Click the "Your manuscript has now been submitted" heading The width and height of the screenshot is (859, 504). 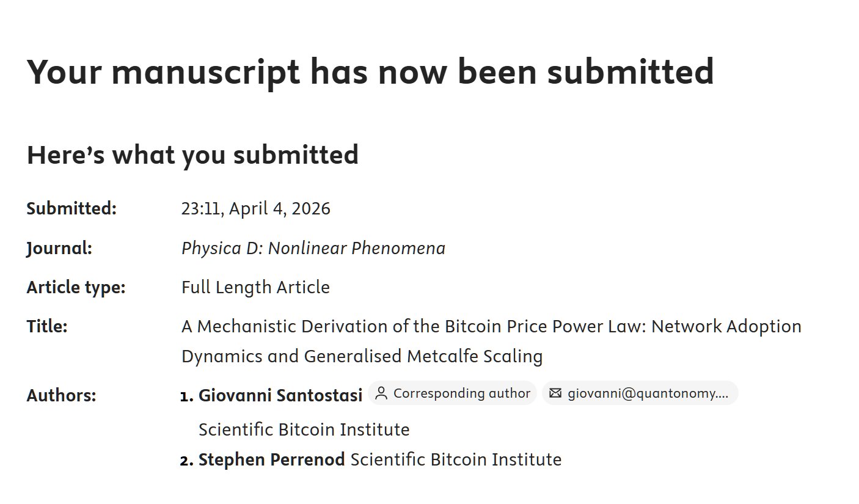pos(370,71)
